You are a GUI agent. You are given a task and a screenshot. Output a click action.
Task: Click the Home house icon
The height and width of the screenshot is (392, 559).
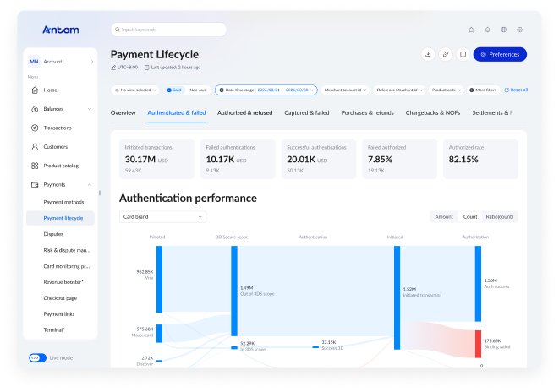click(35, 90)
